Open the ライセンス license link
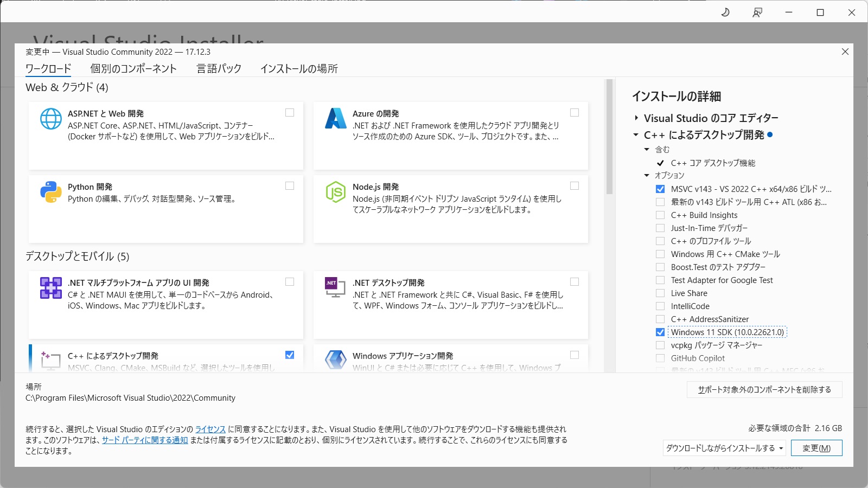The image size is (868, 488). coord(210,429)
